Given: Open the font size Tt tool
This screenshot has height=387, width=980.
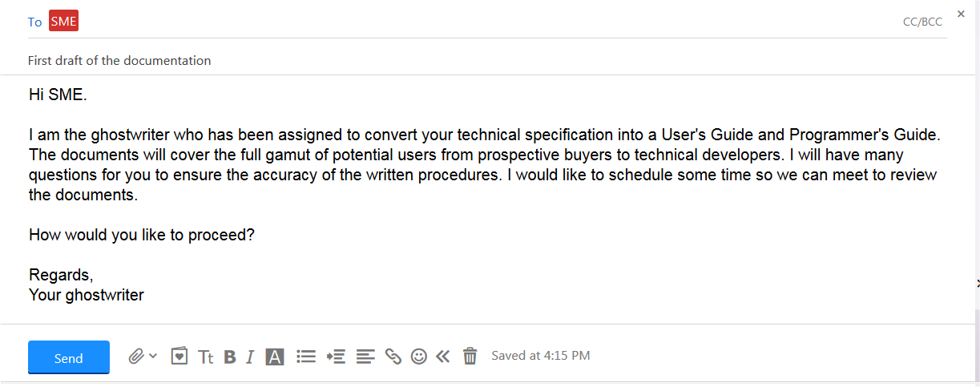Looking at the screenshot, I should pyautogui.click(x=206, y=357).
